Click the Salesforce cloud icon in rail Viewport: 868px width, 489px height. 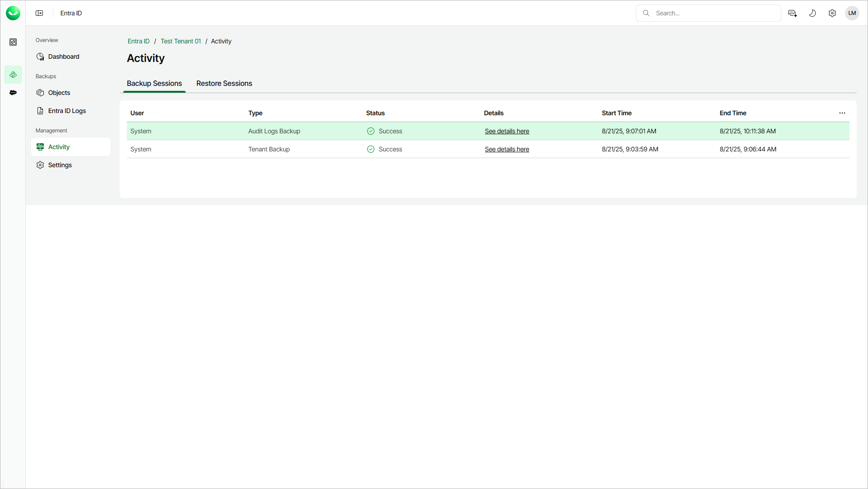tap(13, 93)
